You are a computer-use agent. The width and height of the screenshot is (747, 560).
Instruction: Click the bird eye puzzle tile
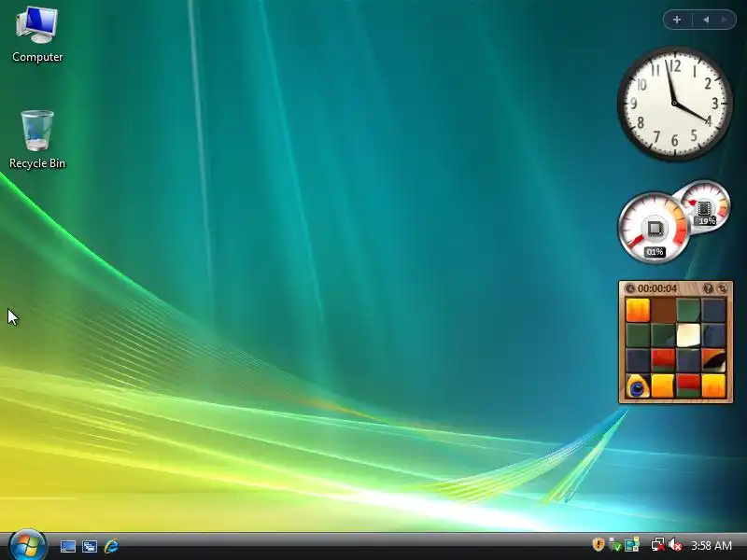click(638, 385)
